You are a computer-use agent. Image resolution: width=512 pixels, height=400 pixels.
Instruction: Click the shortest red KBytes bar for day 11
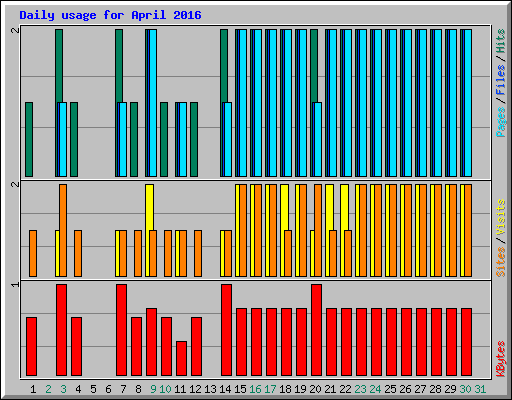(x=181, y=358)
